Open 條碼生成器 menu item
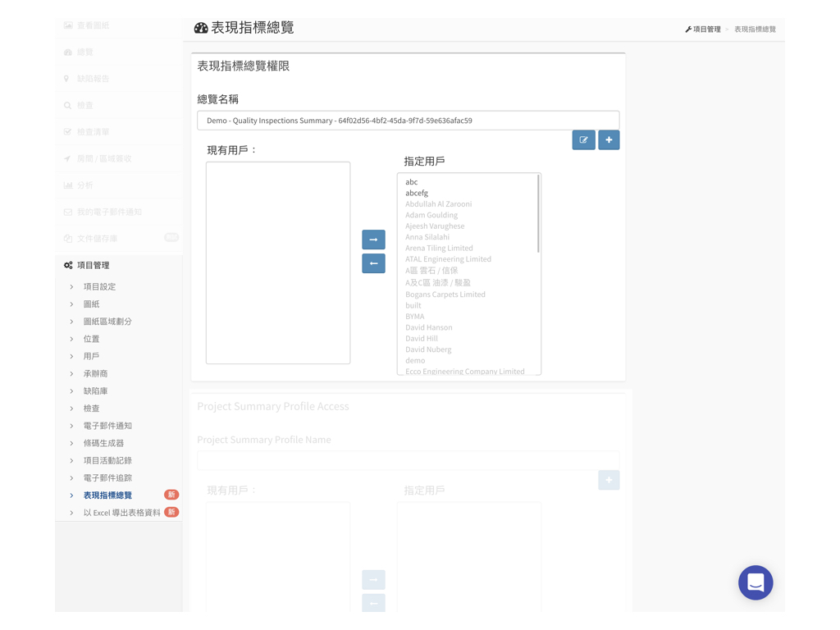 pos(103,443)
